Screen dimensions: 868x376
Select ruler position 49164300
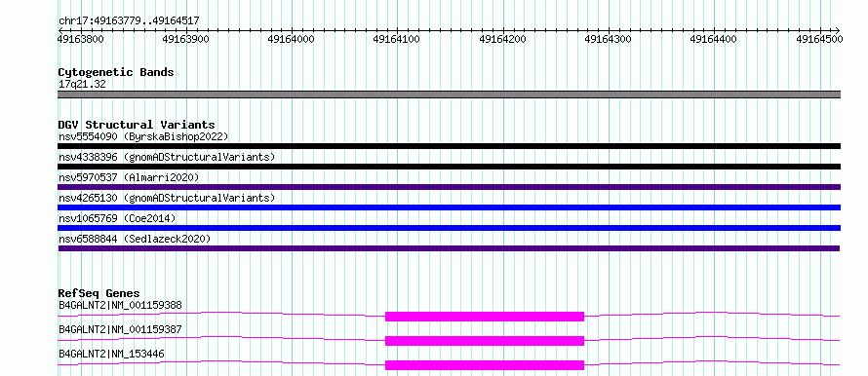click(x=609, y=39)
